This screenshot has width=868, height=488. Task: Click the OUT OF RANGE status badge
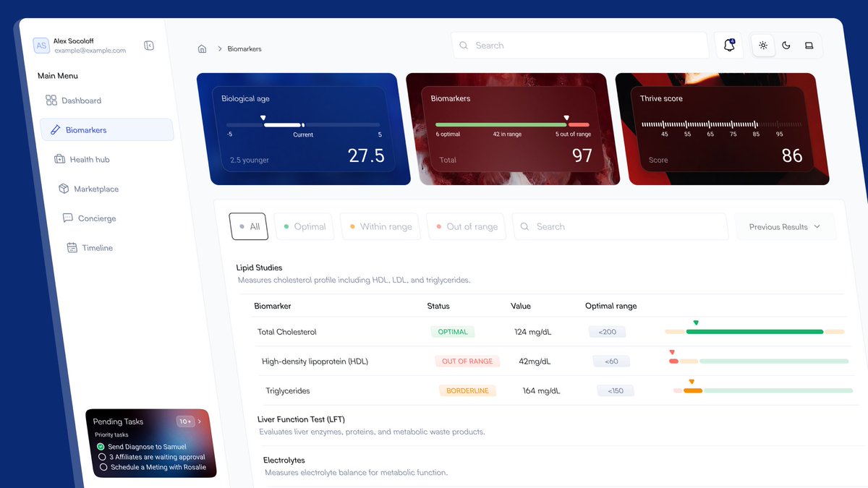[467, 361]
